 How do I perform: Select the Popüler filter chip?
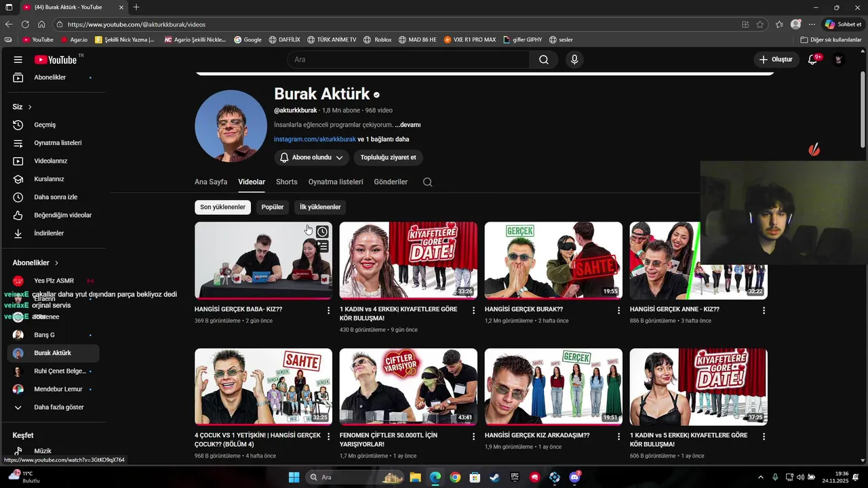273,207
